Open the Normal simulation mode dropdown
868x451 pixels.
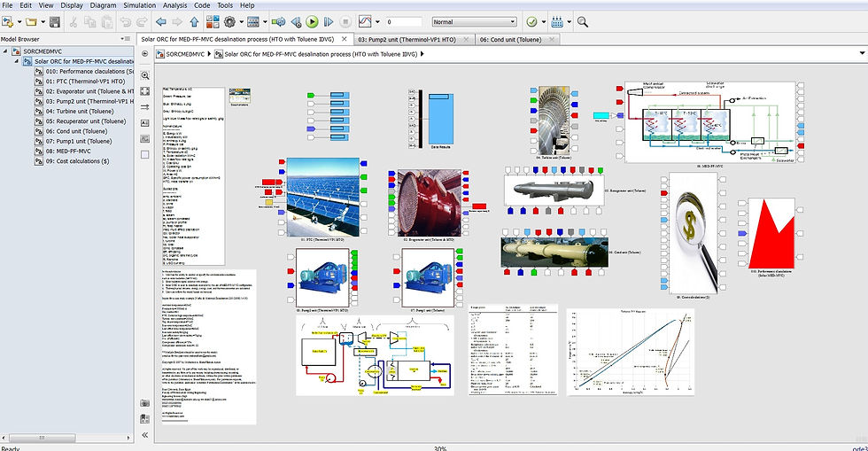point(475,22)
